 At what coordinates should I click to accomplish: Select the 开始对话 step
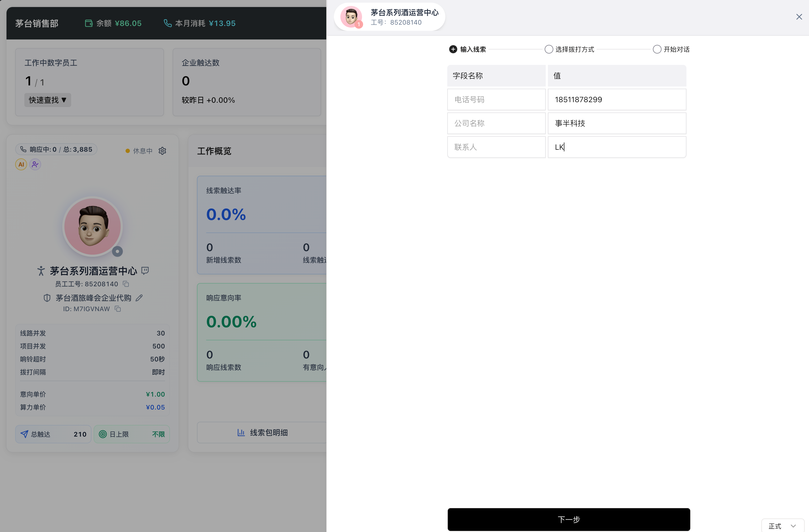(671, 49)
